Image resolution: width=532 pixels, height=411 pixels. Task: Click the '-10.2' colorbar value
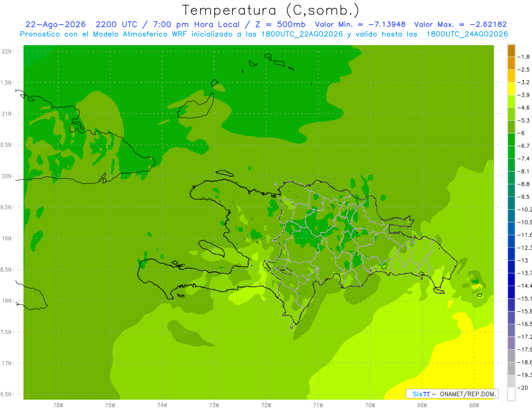524,209
